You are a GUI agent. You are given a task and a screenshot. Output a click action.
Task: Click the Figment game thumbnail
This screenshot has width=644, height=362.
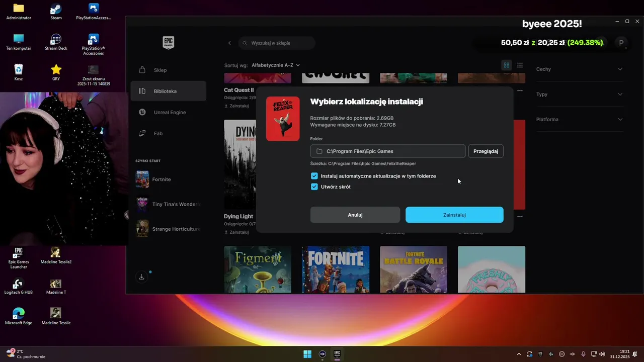tap(258, 269)
